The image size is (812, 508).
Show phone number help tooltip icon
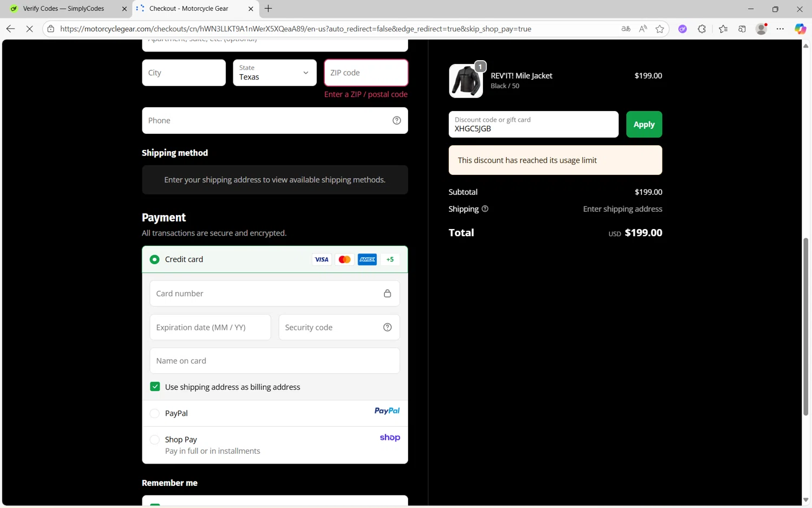pos(397,120)
